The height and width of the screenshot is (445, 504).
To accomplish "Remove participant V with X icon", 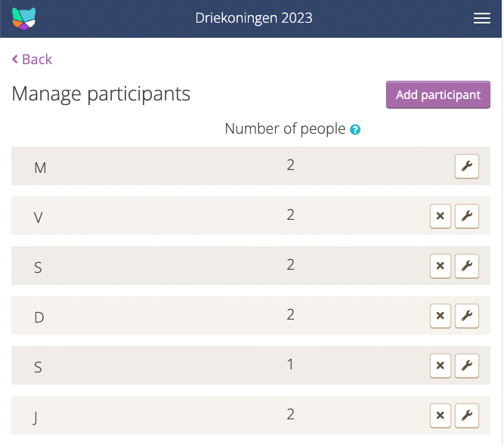I will [x=441, y=216].
